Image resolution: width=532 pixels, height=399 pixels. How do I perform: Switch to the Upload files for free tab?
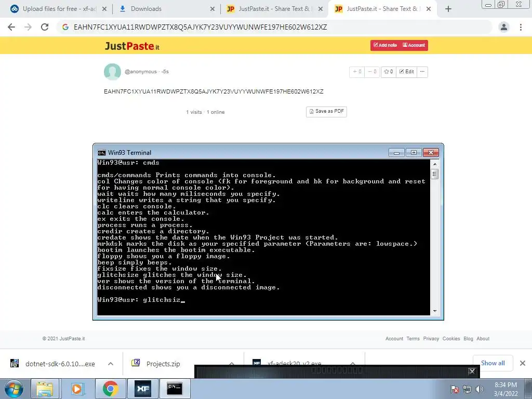(x=54, y=9)
